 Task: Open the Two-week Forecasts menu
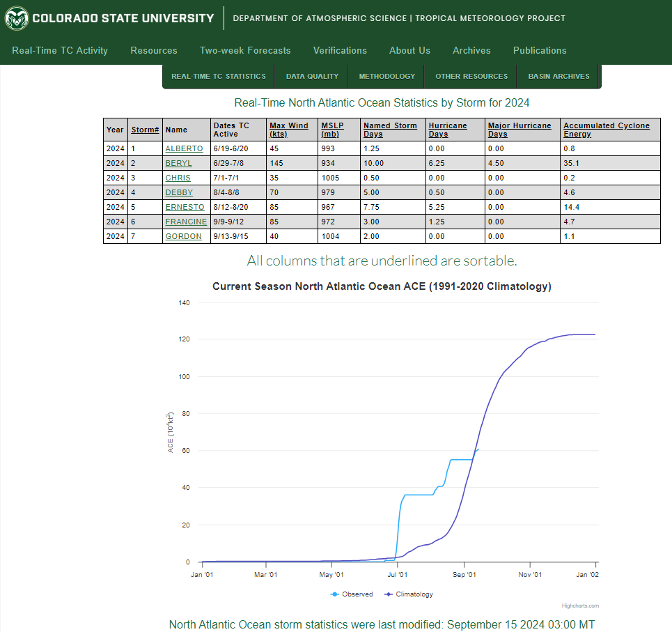pyautogui.click(x=245, y=51)
